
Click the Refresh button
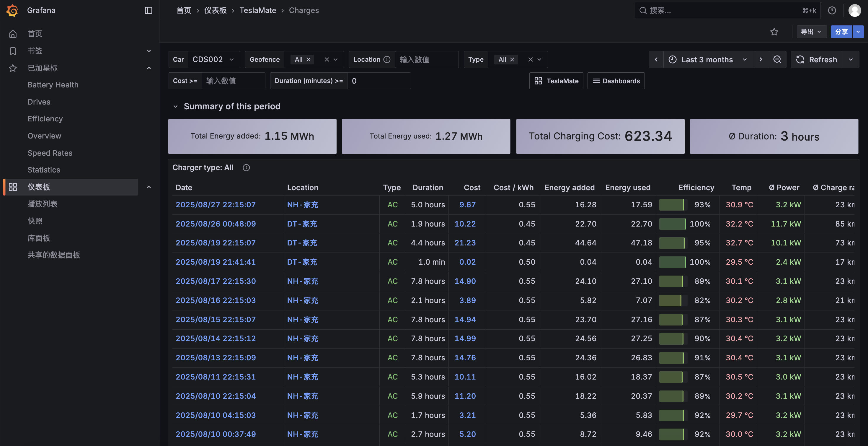tap(816, 60)
